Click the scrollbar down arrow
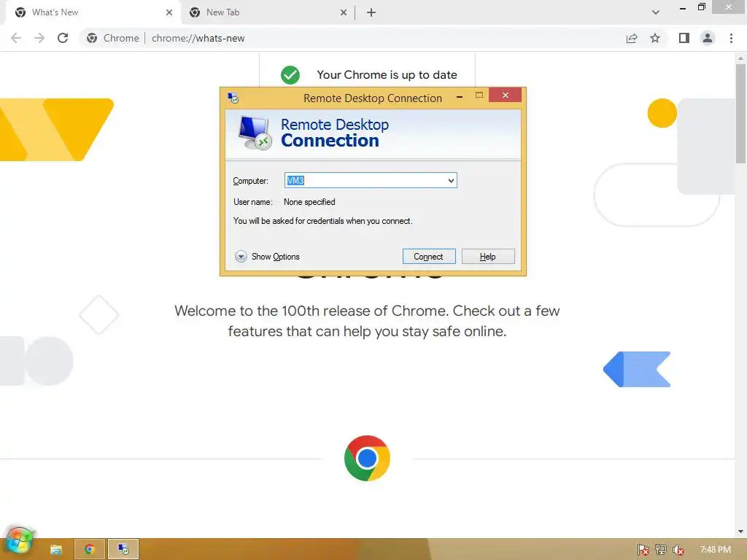This screenshot has width=747, height=560. [740, 532]
